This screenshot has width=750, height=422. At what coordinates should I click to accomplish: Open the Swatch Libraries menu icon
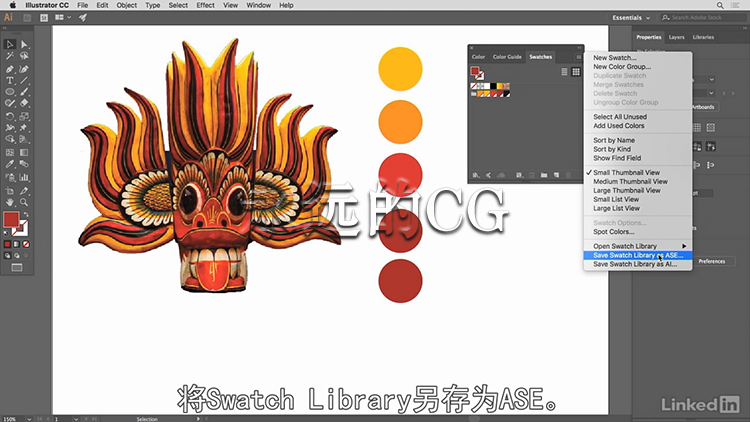[x=475, y=176]
